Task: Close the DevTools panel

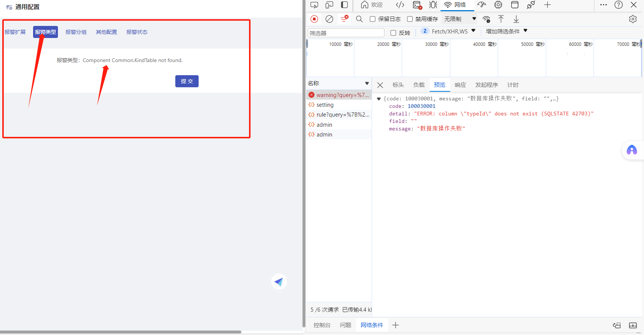Action: [x=633, y=5]
